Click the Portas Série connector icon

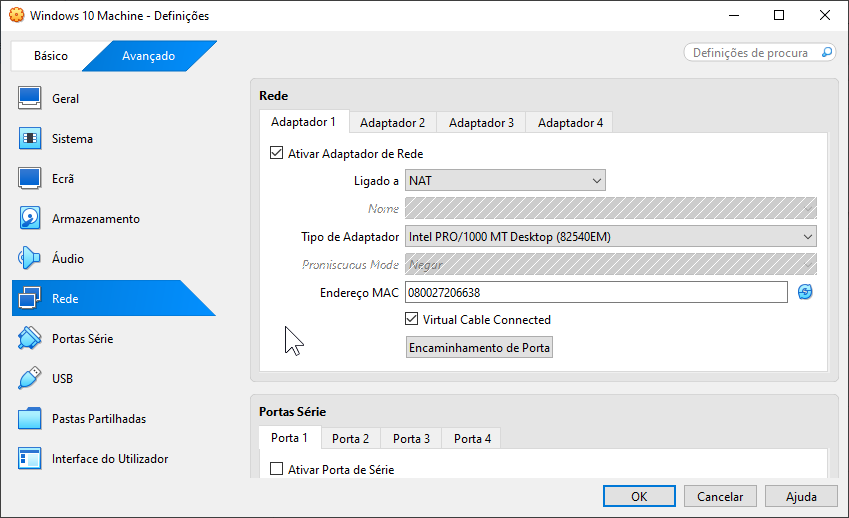pos(30,338)
